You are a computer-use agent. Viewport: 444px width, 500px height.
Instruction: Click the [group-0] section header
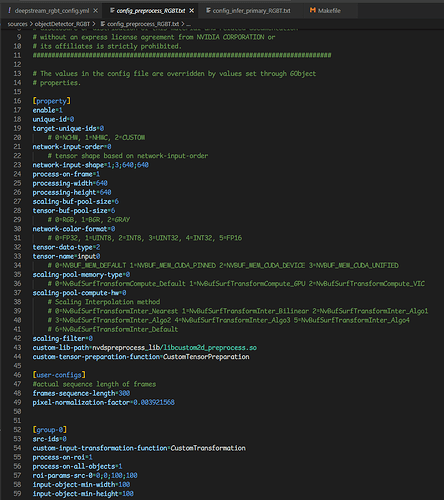click(x=50, y=430)
